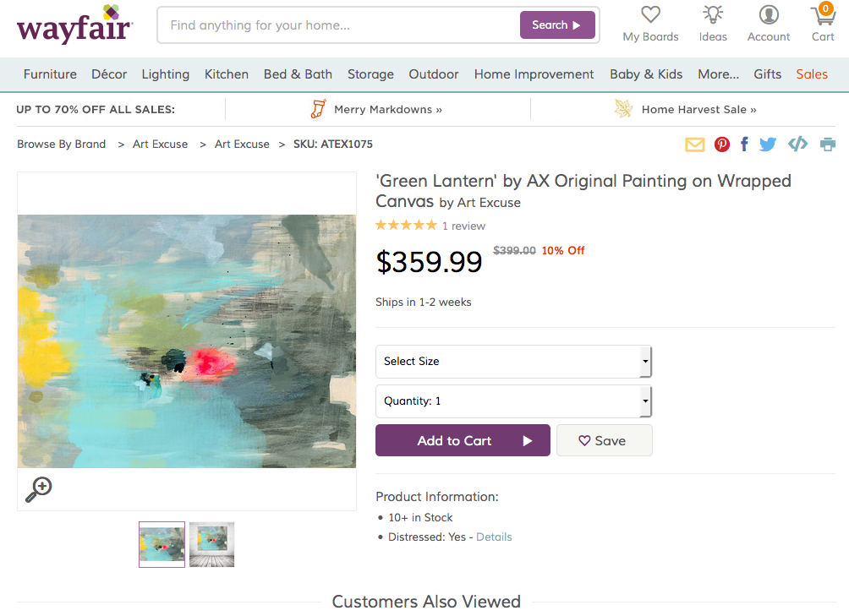Save item with heart button
The height and width of the screenshot is (616, 849).
coord(604,441)
